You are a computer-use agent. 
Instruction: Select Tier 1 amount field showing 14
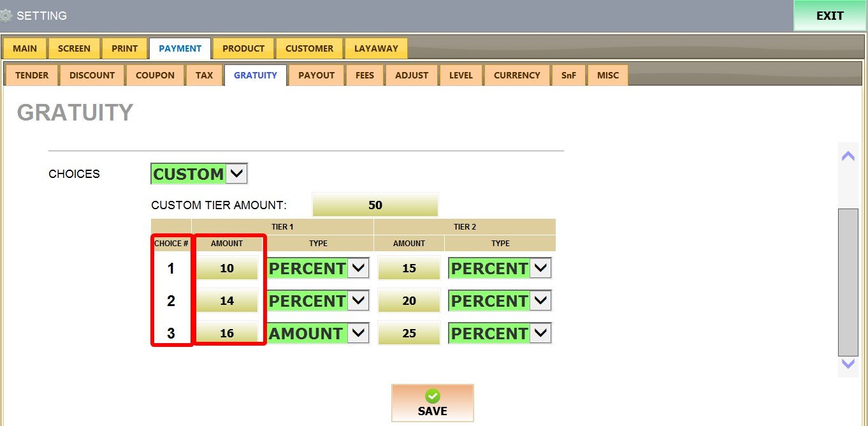pyautogui.click(x=227, y=300)
